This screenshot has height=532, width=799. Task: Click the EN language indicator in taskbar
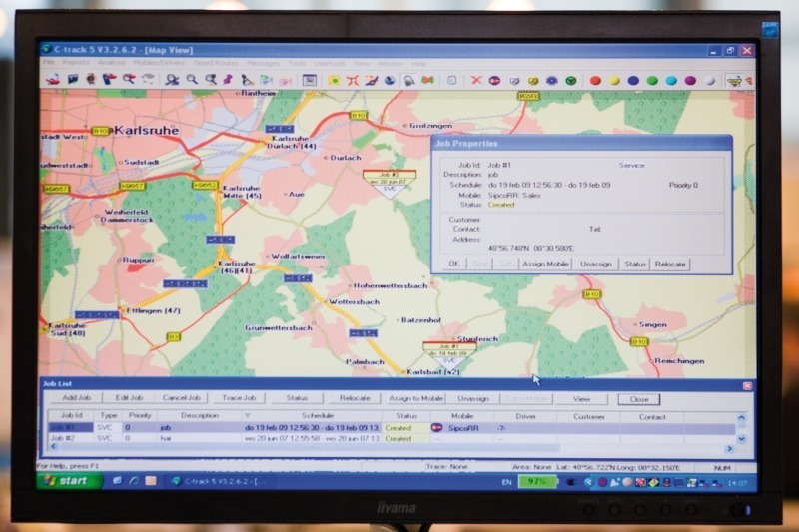pos(506,482)
